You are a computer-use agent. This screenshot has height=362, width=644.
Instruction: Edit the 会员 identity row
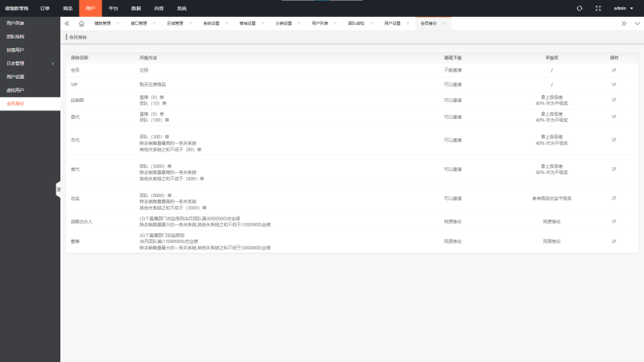613,70
